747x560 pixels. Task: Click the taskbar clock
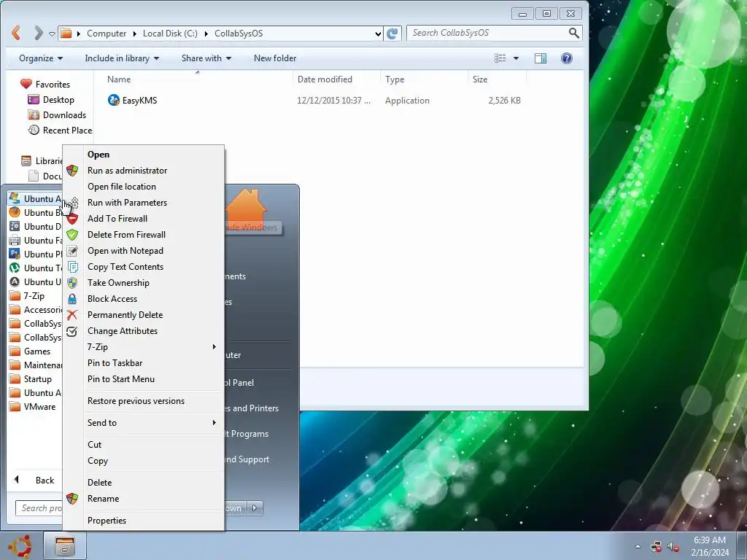pos(710,546)
